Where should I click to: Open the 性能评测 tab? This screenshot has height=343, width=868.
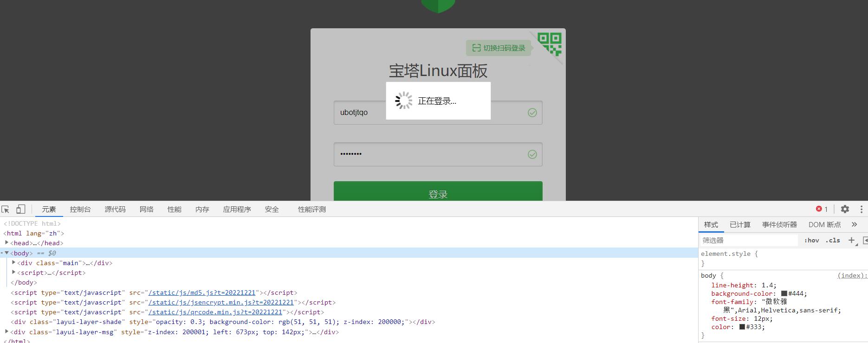pos(312,210)
